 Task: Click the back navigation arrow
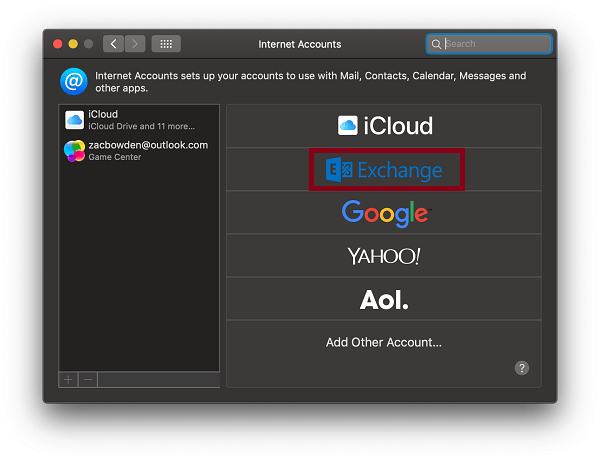(x=113, y=44)
